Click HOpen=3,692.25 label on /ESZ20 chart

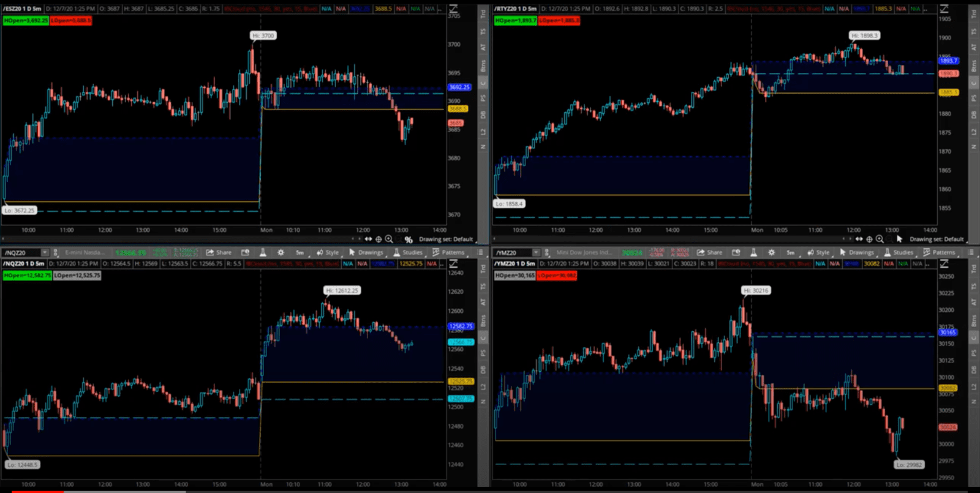26,21
